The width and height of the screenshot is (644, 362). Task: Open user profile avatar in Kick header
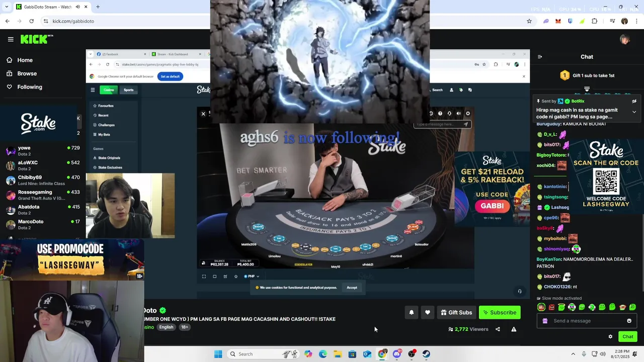click(x=625, y=39)
